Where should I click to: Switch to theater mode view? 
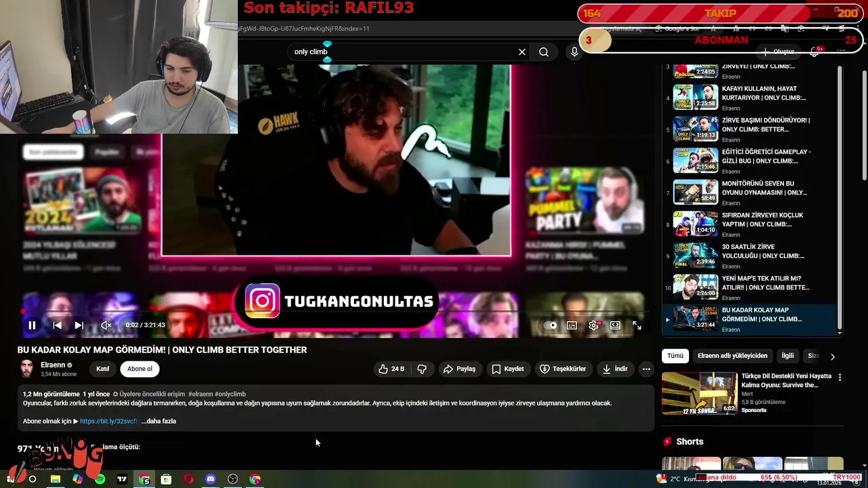click(x=615, y=325)
